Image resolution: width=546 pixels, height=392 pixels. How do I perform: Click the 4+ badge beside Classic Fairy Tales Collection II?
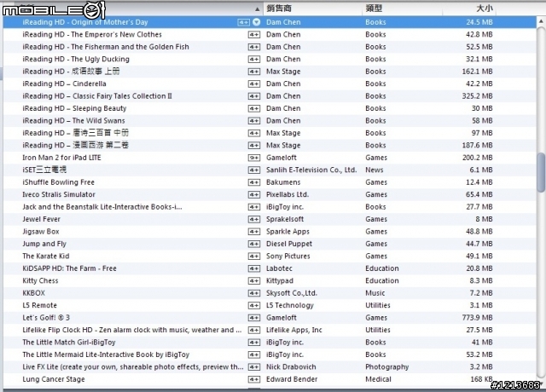tap(254, 96)
